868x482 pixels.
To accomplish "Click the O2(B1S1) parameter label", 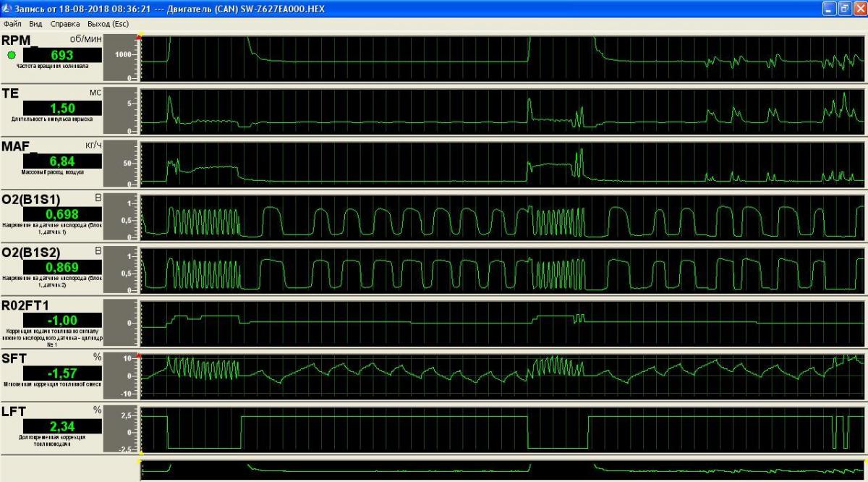I will (x=30, y=200).
